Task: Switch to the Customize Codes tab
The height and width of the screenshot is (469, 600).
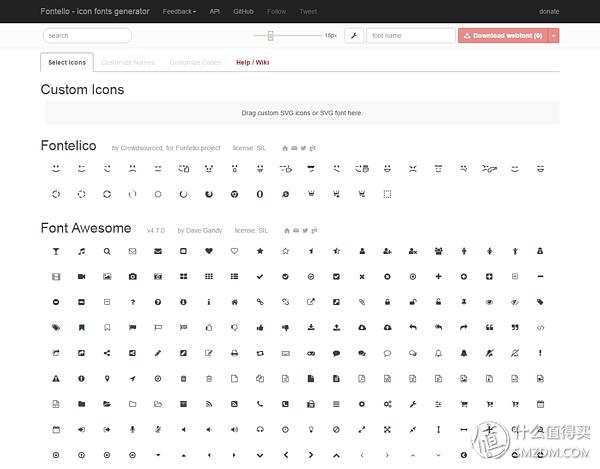Action: pos(195,62)
